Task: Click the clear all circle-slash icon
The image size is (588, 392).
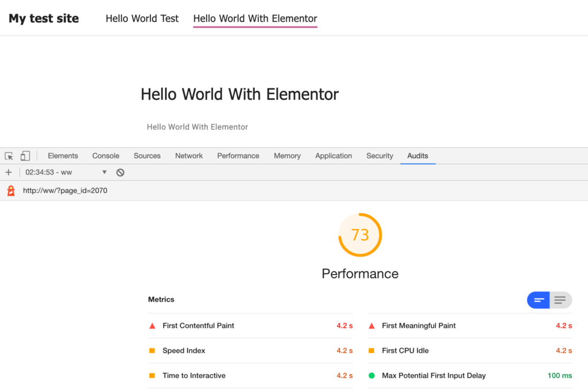Action: coord(120,172)
